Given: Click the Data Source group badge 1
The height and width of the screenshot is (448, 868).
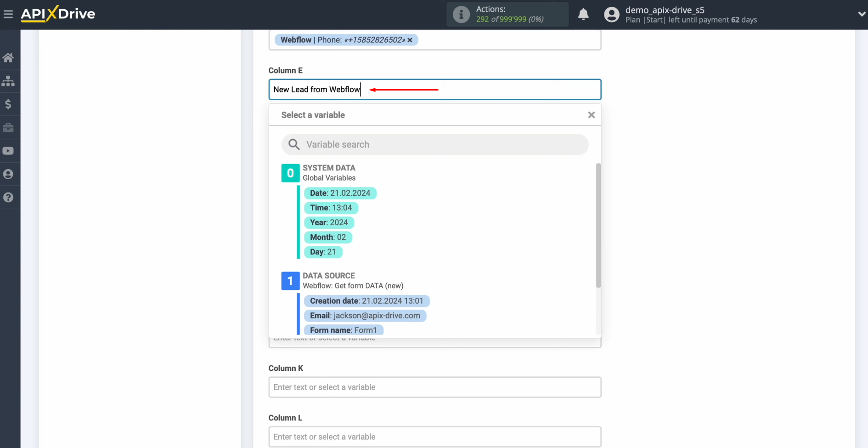Looking at the screenshot, I should pos(290,281).
